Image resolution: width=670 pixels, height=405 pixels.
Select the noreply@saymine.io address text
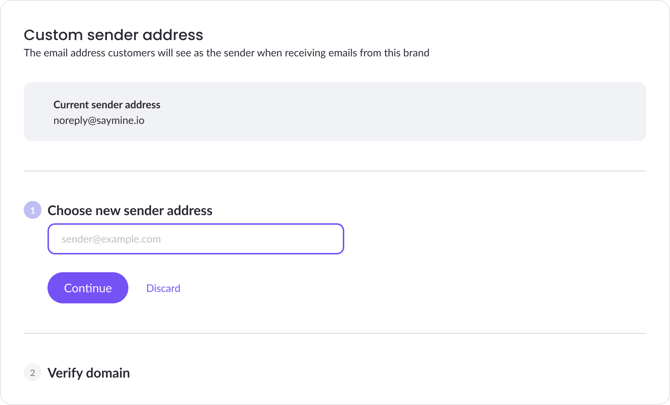(99, 120)
